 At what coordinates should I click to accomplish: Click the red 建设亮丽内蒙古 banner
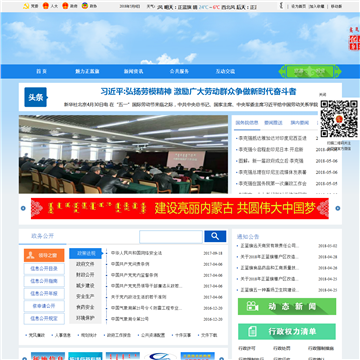click(180, 209)
